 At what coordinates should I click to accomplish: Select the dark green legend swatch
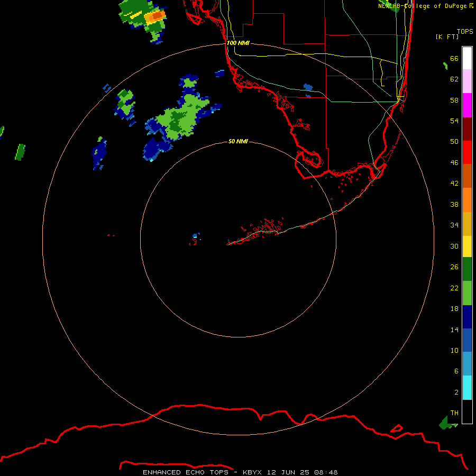[x=467, y=269]
